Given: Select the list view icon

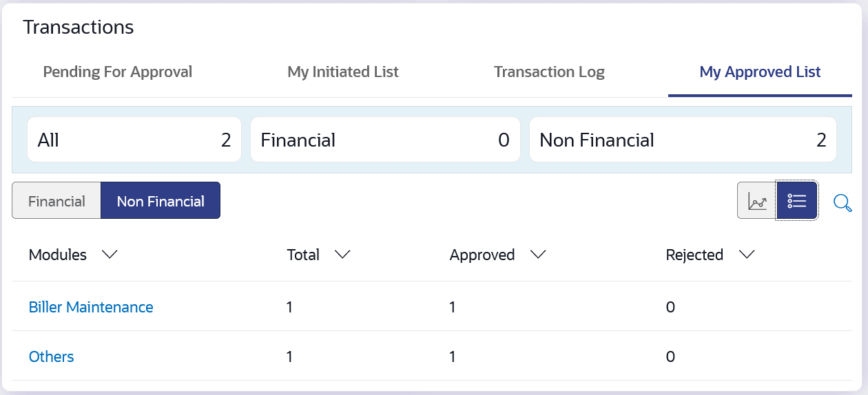Looking at the screenshot, I should [x=797, y=201].
